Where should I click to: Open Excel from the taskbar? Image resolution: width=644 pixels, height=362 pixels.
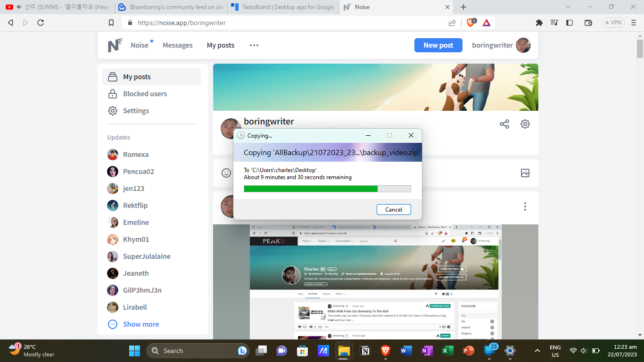tap(447, 351)
